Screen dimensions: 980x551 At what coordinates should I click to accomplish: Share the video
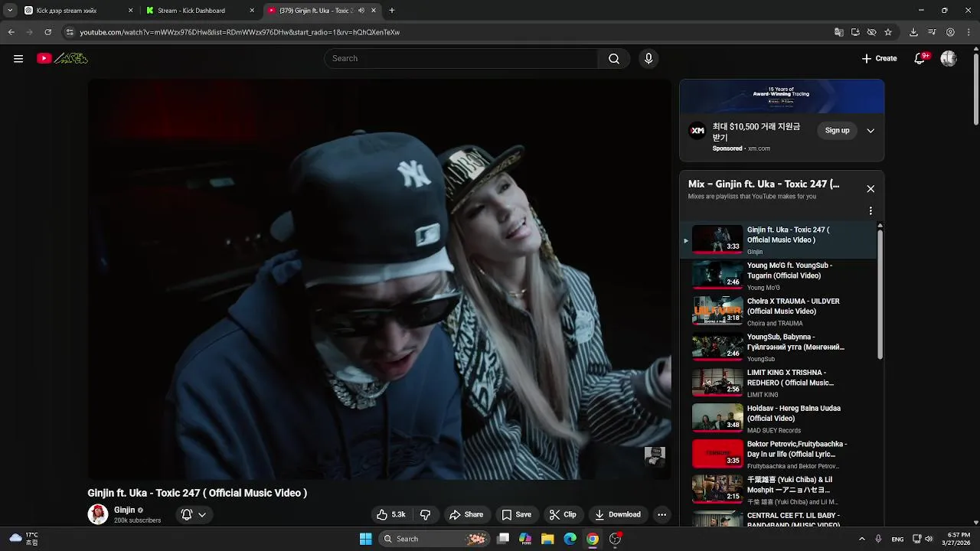tap(466, 515)
